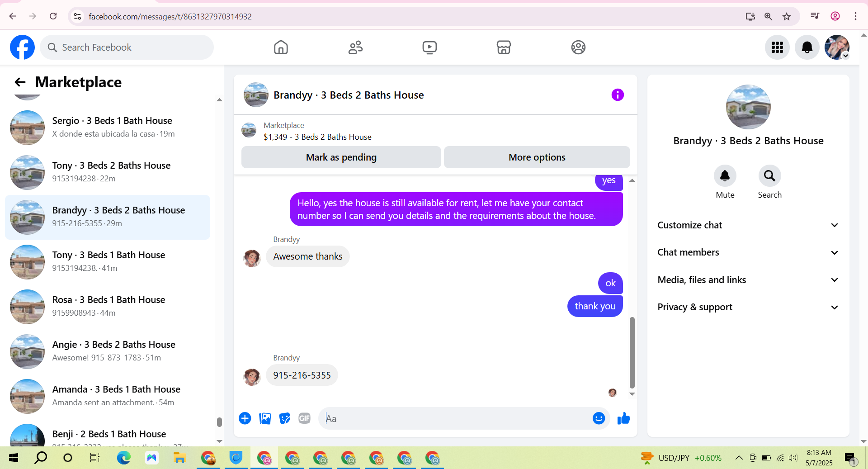Screen dimensions: 868x469
Task: Open the browser three-dot menu
Action: click(x=855, y=16)
